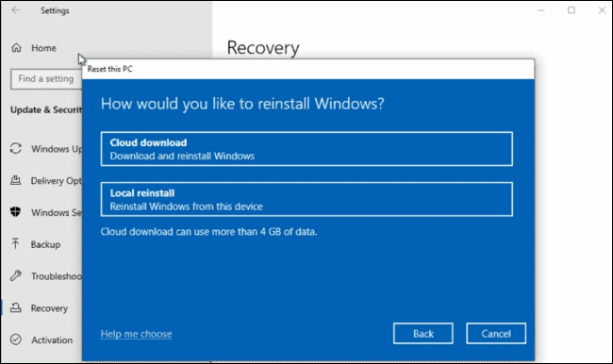Open Activation sidebar item
Image resolution: width=613 pixels, height=364 pixels.
[52, 340]
